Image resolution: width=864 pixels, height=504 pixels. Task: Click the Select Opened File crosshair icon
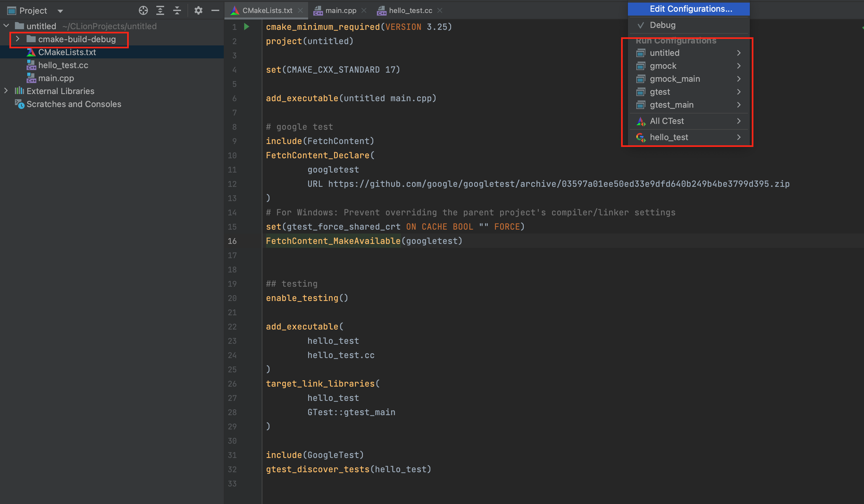[143, 11]
